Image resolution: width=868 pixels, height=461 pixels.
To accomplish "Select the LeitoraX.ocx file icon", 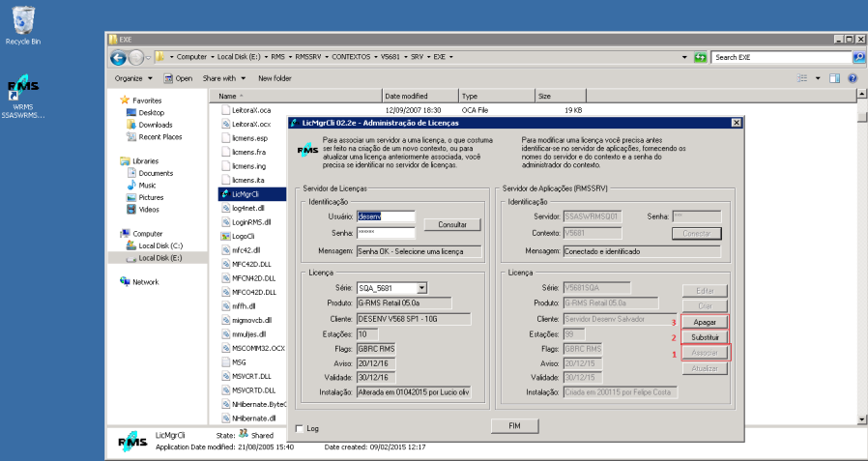I will coord(225,124).
